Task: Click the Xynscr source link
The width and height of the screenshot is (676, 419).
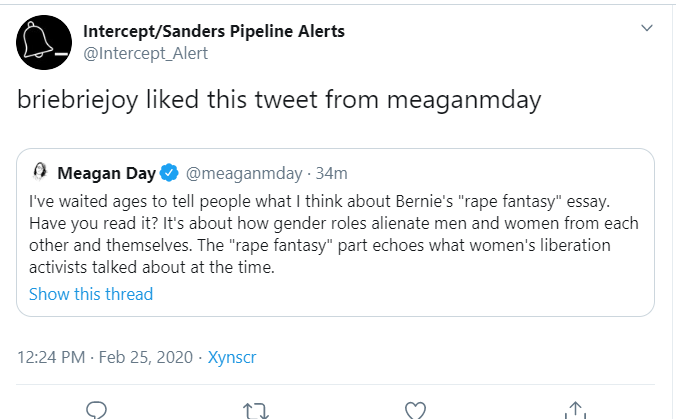Action: (232, 355)
